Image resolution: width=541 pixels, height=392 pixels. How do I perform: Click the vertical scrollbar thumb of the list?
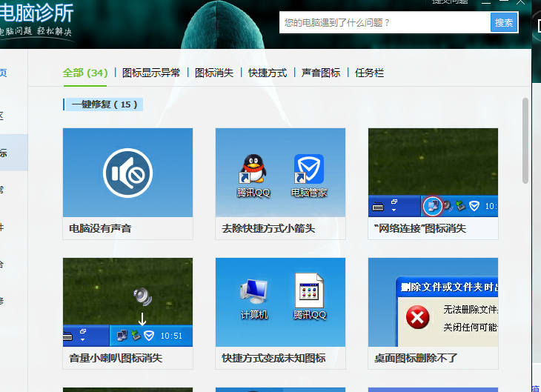point(525,141)
